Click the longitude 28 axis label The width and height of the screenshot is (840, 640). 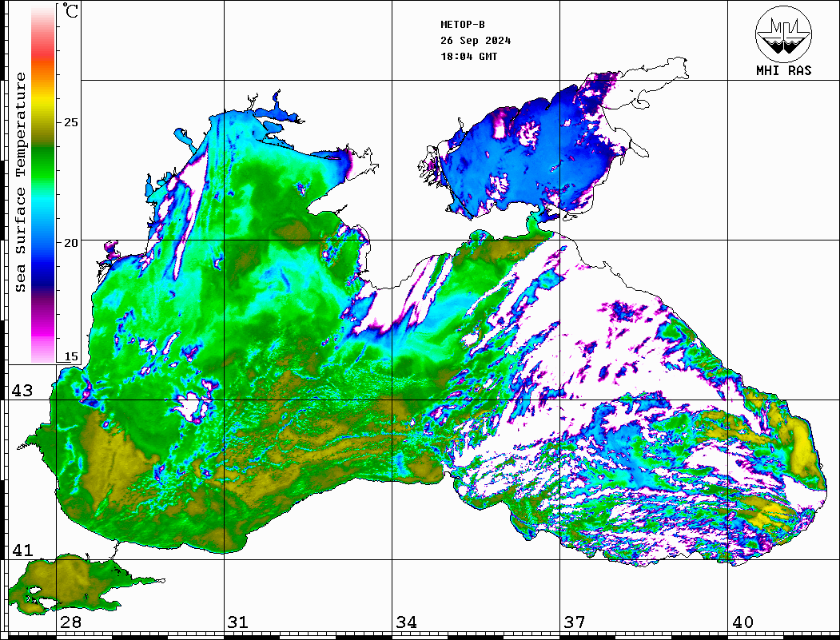pyautogui.click(x=70, y=622)
